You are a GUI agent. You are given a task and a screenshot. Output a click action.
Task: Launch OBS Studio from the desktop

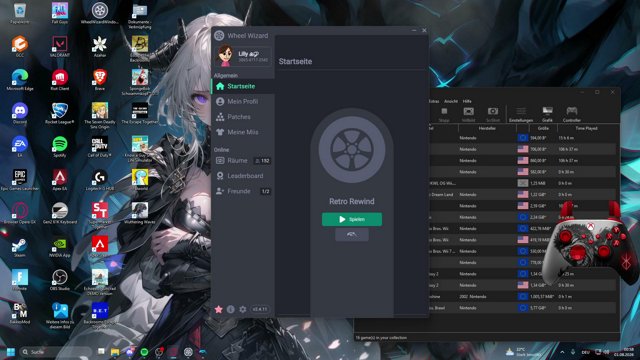coord(60,280)
